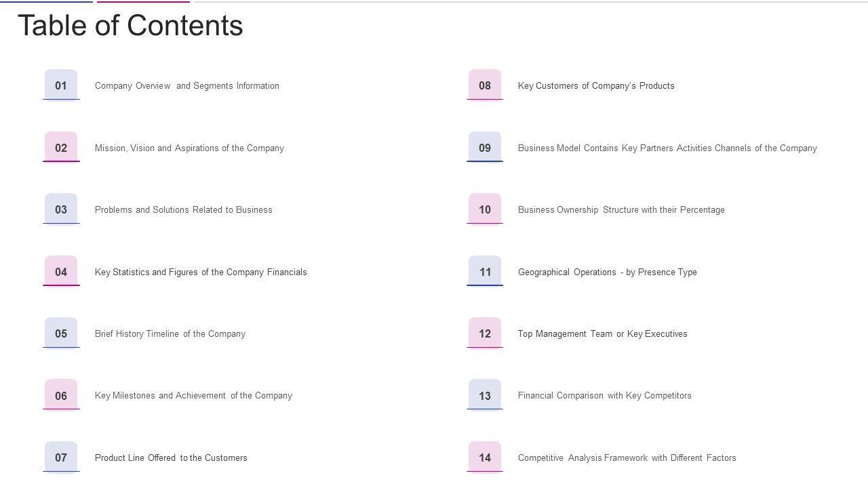This screenshot has height=488, width=868.
Task: Select the 11 number badge
Action: (x=485, y=272)
